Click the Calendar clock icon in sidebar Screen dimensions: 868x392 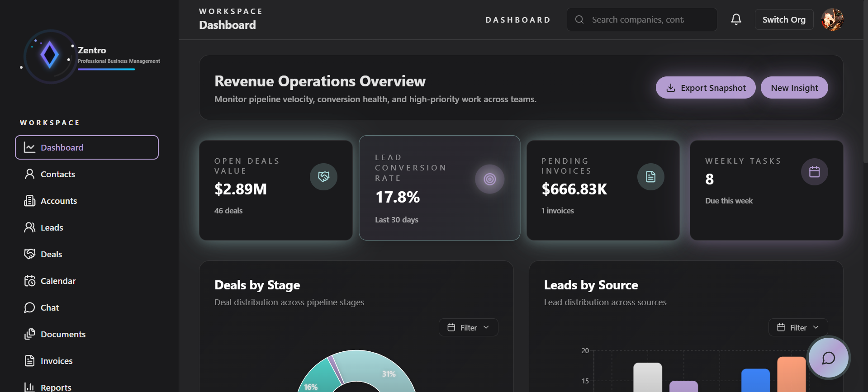coord(29,281)
